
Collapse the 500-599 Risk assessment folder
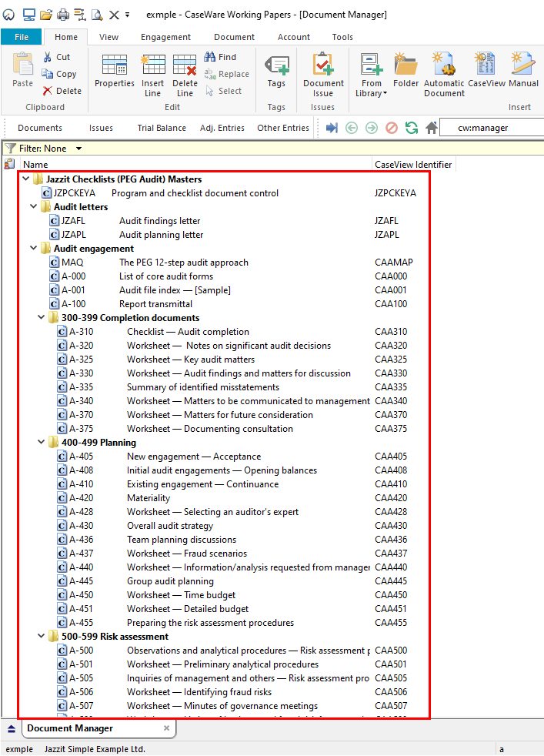tap(42, 636)
